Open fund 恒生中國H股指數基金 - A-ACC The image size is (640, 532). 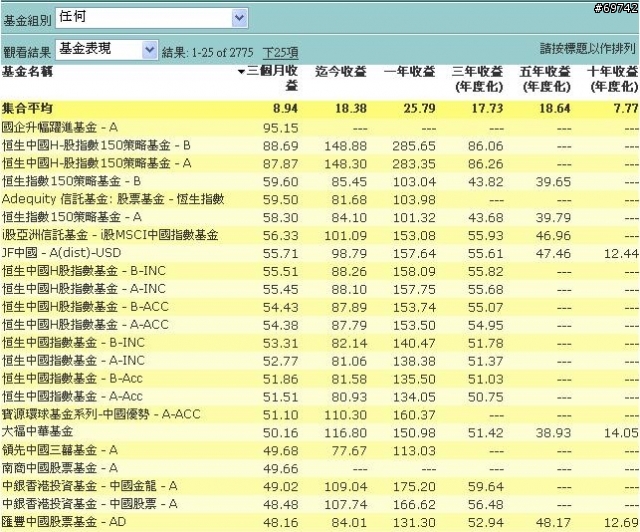85,325
